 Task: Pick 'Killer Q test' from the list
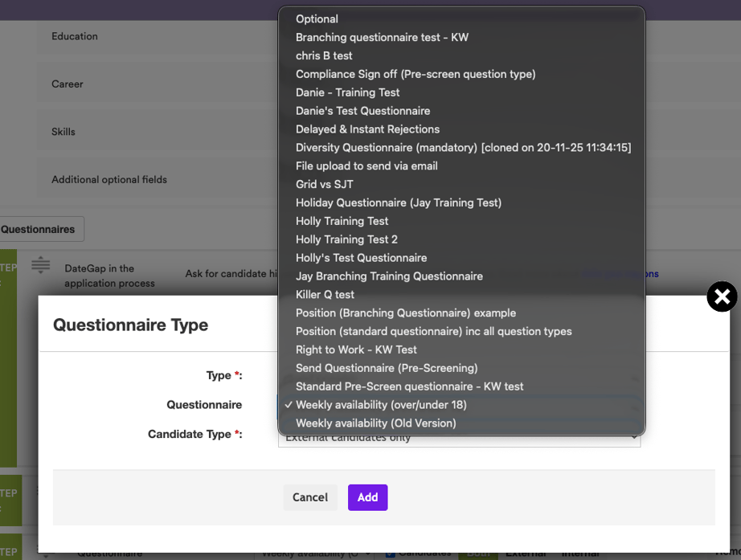[x=325, y=295]
